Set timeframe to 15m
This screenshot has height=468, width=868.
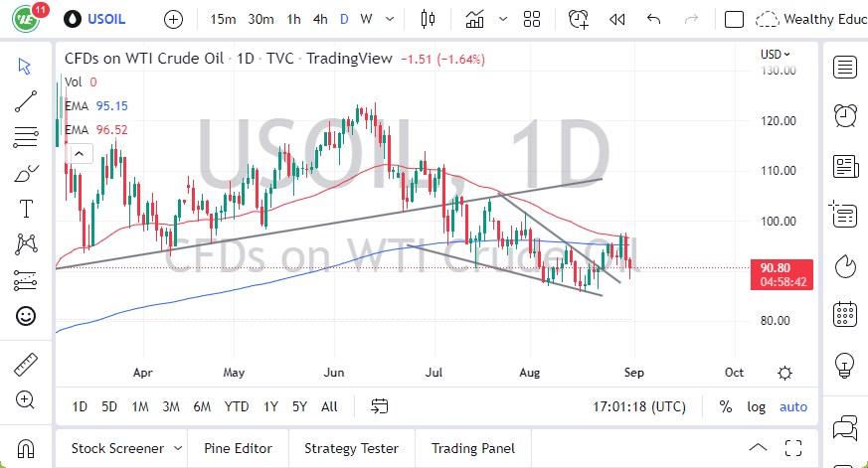pyautogui.click(x=224, y=19)
